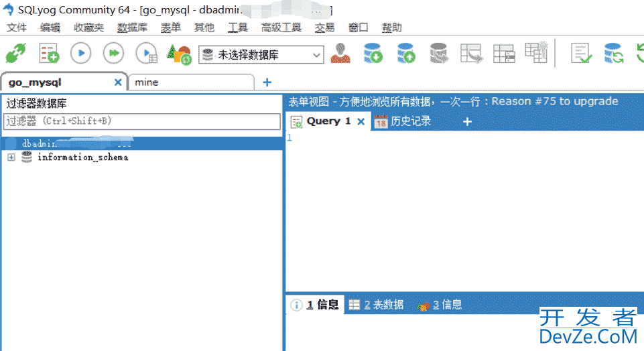This screenshot has height=351, width=644.
Task: Execute all queries double-arrow icon
Action: click(113, 54)
